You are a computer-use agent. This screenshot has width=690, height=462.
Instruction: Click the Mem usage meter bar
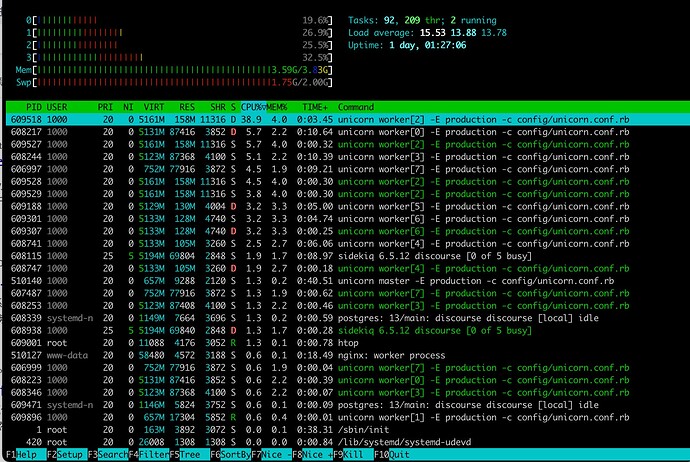tap(174, 70)
